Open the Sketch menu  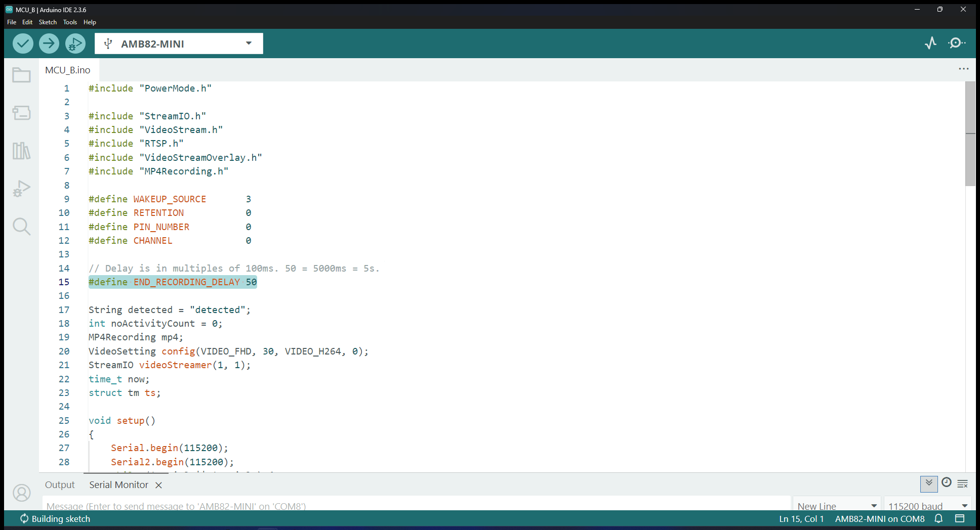(48, 22)
